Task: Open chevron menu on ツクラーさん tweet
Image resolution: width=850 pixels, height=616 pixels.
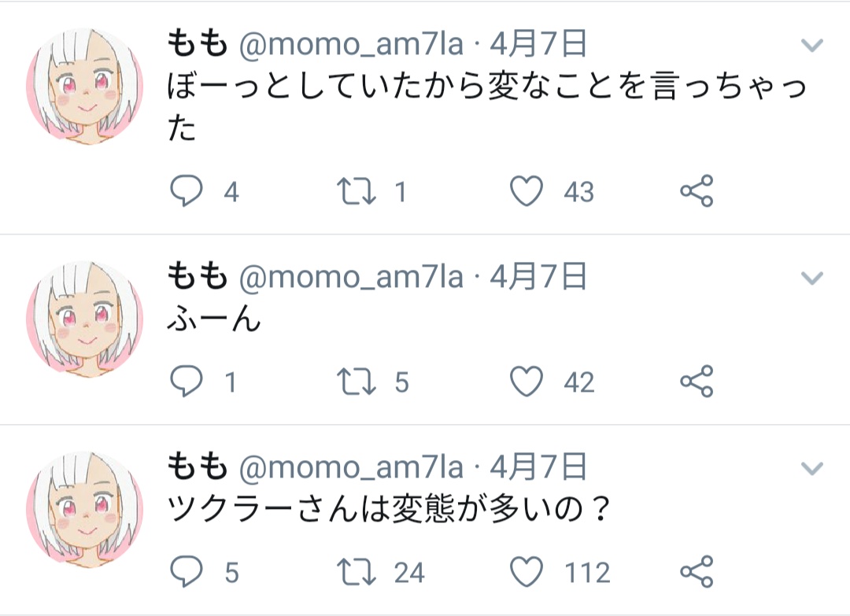Action: pyautogui.click(x=811, y=469)
